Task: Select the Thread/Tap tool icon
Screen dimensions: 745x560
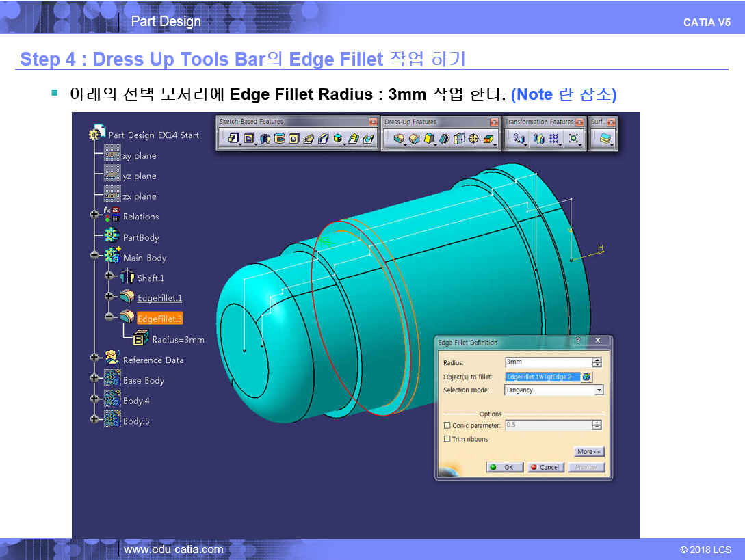Action: pyautogui.click(x=473, y=139)
